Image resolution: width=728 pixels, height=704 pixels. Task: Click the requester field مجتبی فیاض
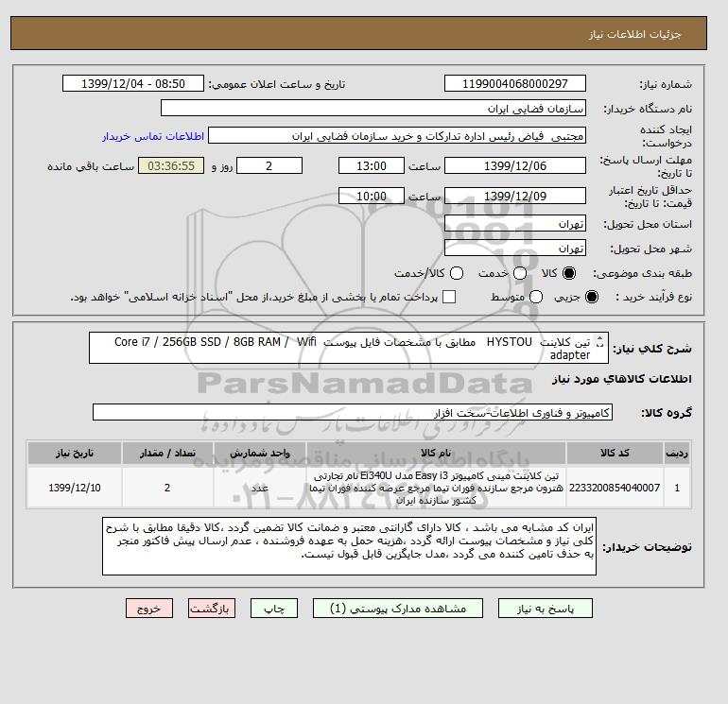click(397, 136)
